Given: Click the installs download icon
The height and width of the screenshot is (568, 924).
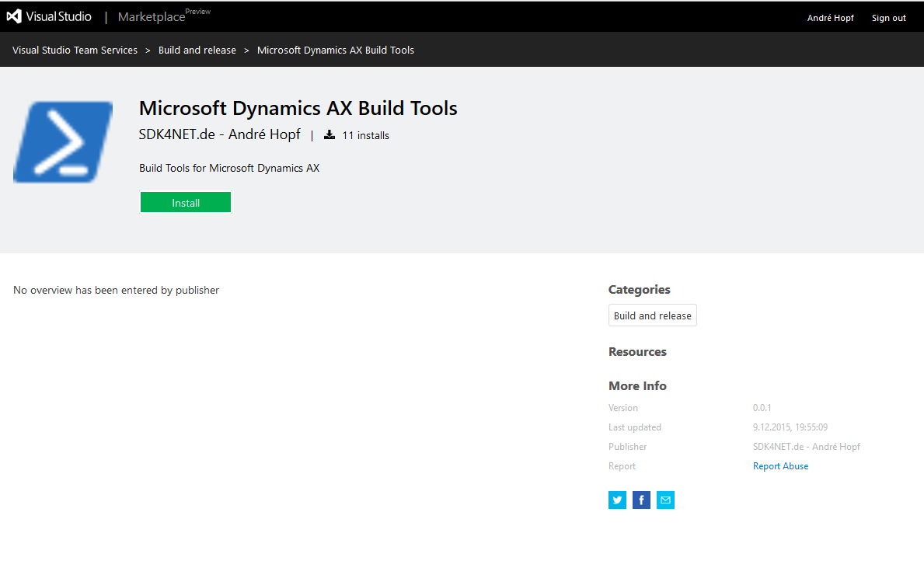Looking at the screenshot, I should pyautogui.click(x=330, y=135).
